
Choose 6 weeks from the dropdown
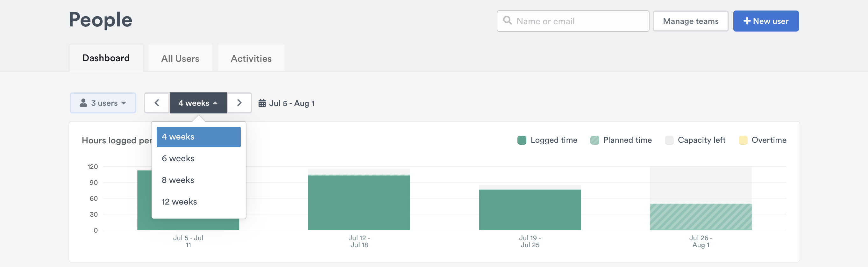pos(198,158)
